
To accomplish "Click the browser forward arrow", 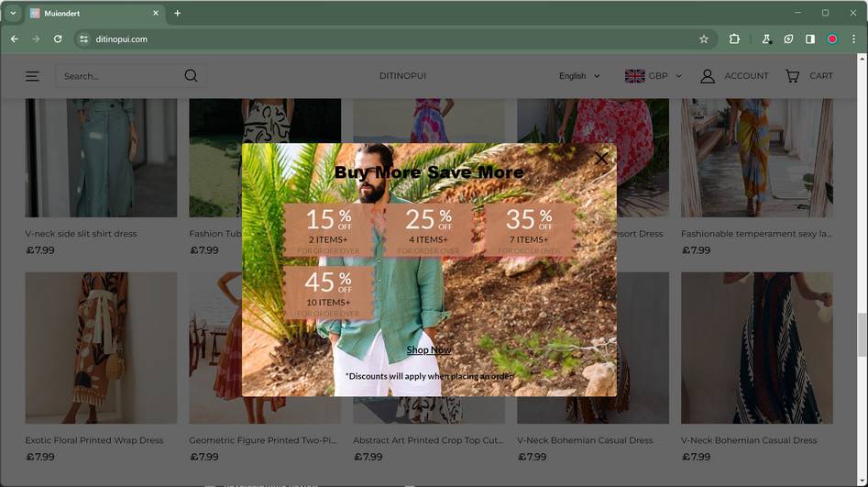I will [x=36, y=39].
